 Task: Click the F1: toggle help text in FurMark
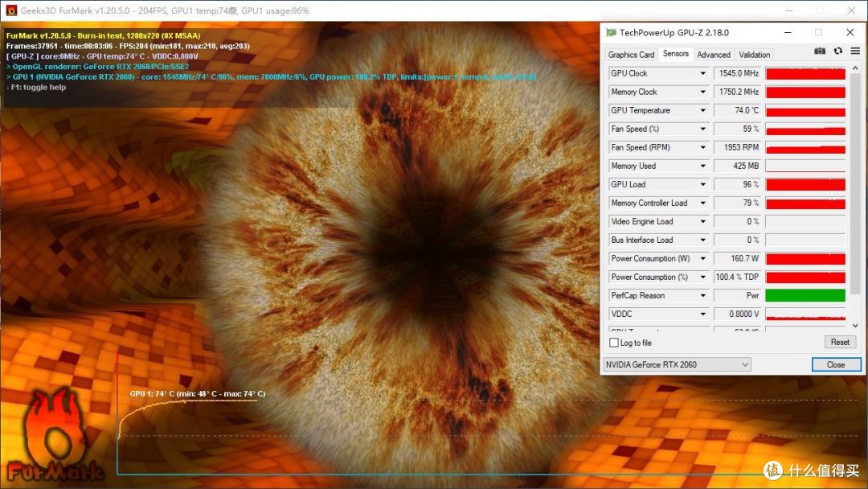tap(36, 87)
